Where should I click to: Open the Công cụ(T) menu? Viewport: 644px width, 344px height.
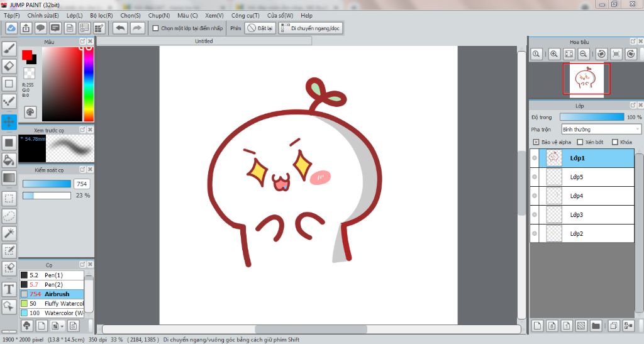point(245,15)
